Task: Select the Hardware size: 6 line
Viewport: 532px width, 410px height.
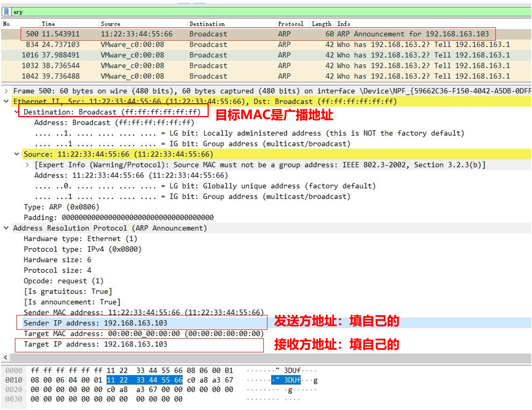Action: (57, 260)
